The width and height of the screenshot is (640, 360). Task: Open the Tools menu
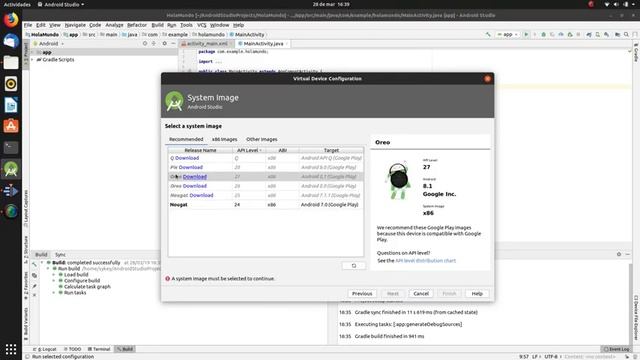[x=186, y=25]
